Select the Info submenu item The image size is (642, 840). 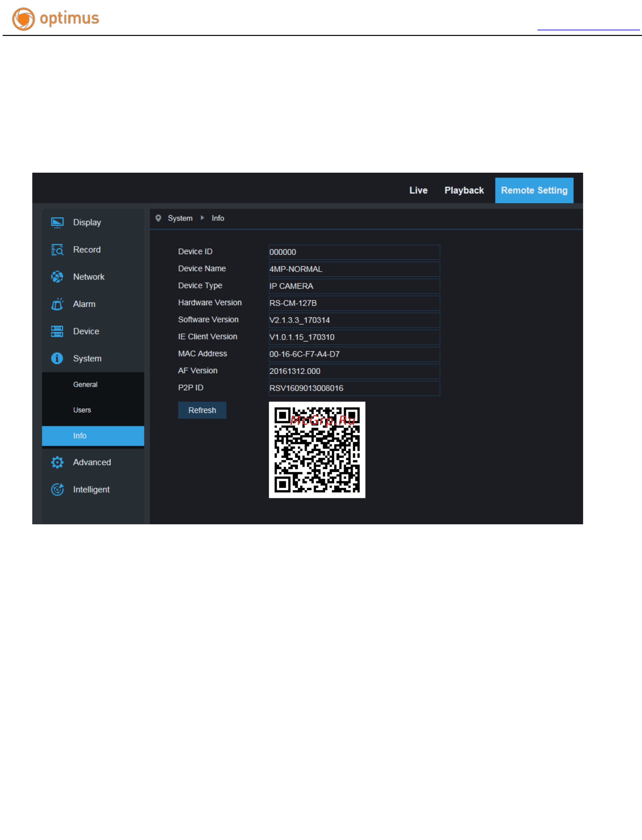pos(93,436)
